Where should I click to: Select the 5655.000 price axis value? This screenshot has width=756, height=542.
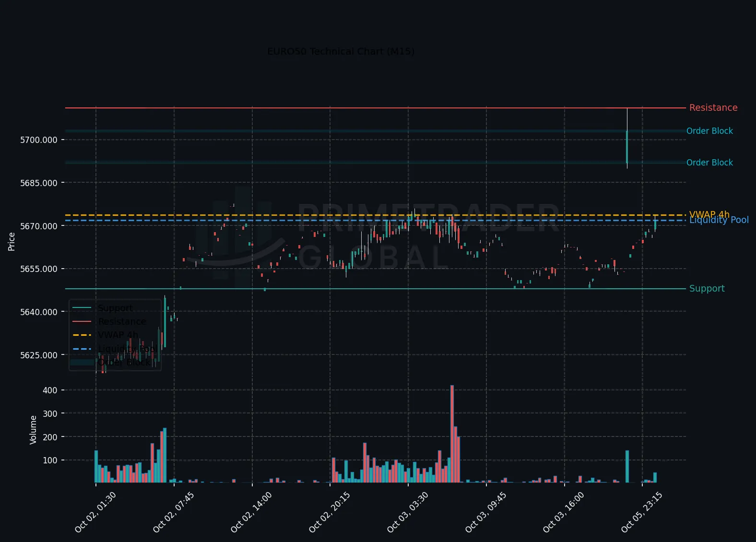(x=38, y=269)
